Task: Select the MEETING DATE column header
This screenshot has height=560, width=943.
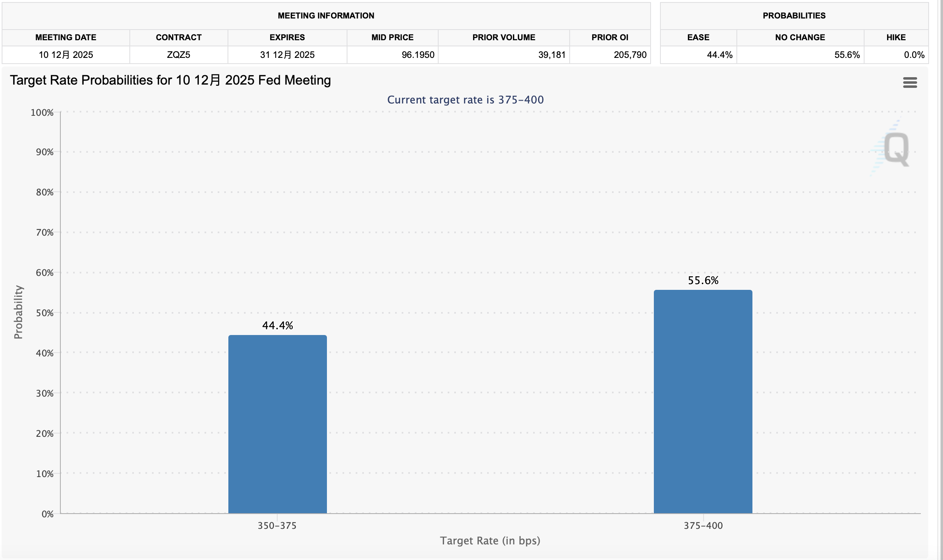Action: coord(66,37)
